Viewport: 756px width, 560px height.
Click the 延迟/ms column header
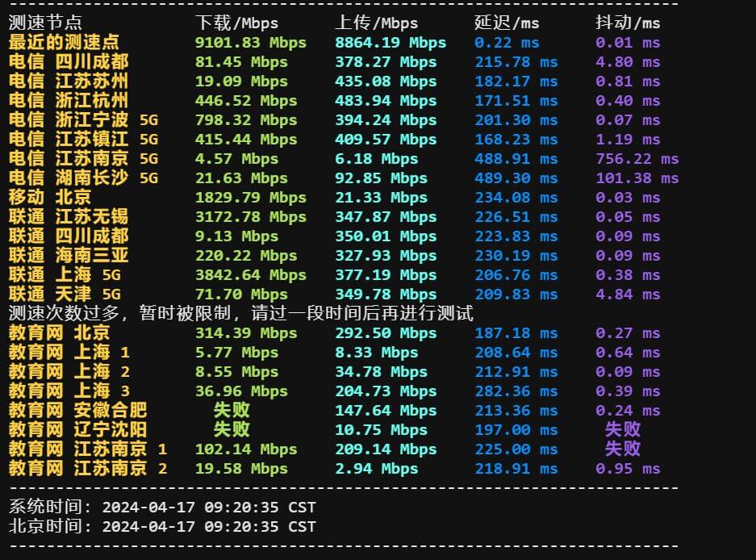[x=499, y=23]
